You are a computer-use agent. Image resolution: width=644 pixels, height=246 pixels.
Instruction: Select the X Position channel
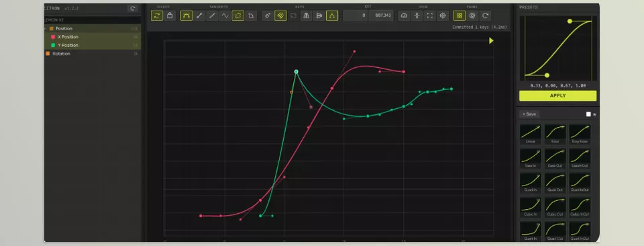click(x=93, y=37)
